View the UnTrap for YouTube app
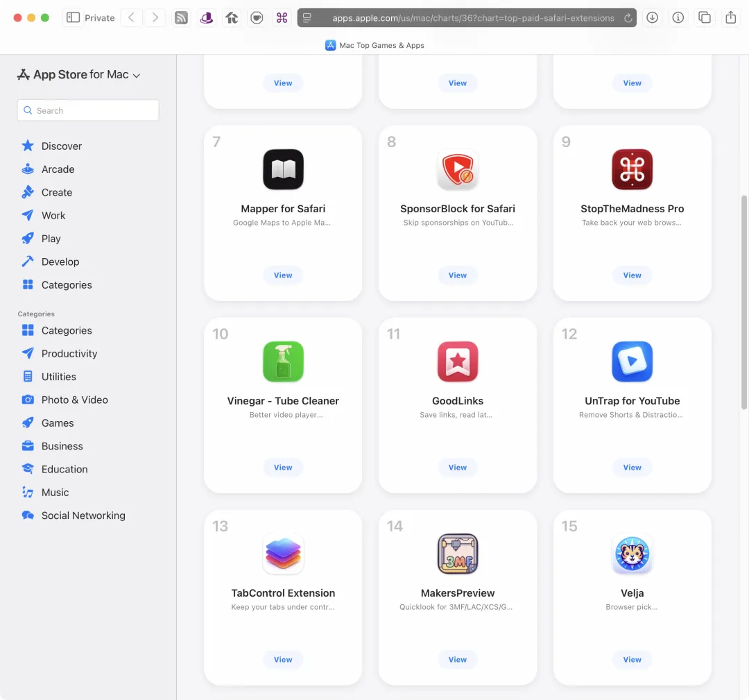Viewport: 749px width, 700px height. tap(632, 468)
